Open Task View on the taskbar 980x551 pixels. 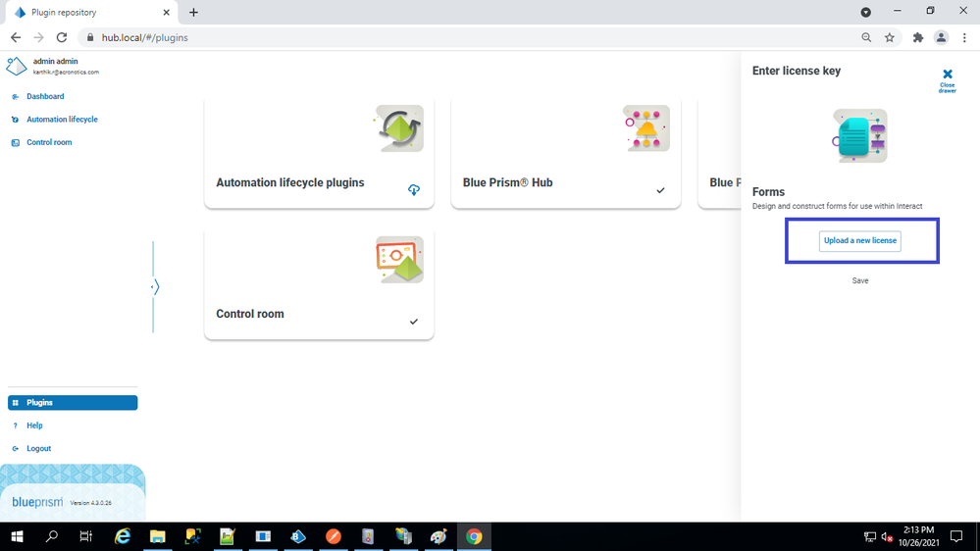86,536
